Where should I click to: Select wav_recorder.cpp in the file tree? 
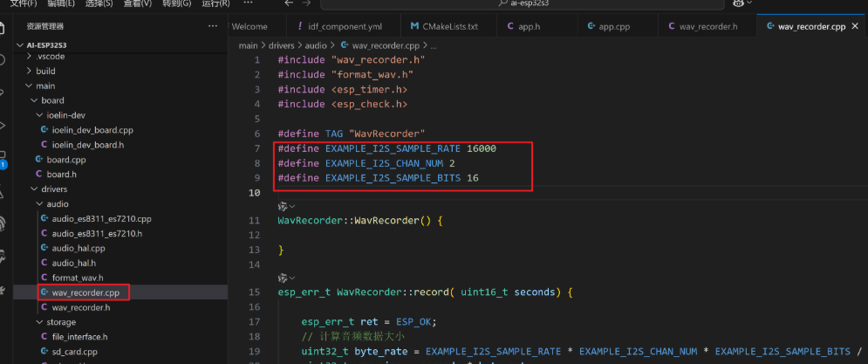tap(85, 292)
